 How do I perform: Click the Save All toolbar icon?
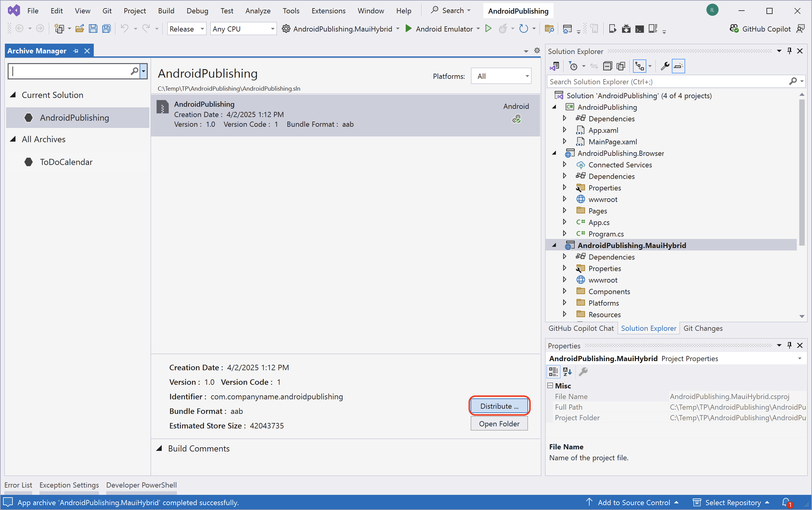pyautogui.click(x=107, y=29)
